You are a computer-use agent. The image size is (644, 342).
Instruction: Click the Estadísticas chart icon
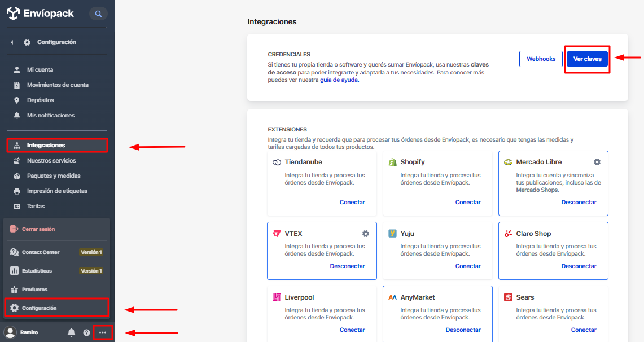(14, 270)
